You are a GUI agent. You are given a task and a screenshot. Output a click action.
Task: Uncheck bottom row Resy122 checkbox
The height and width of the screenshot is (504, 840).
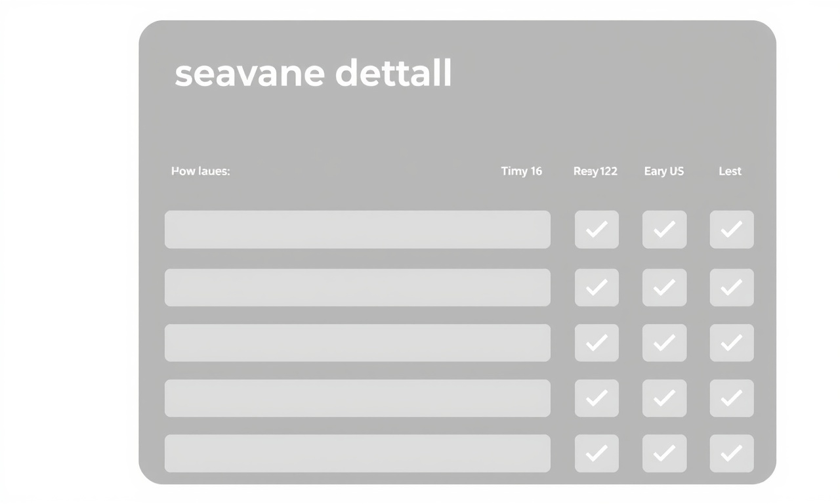pyautogui.click(x=597, y=453)
